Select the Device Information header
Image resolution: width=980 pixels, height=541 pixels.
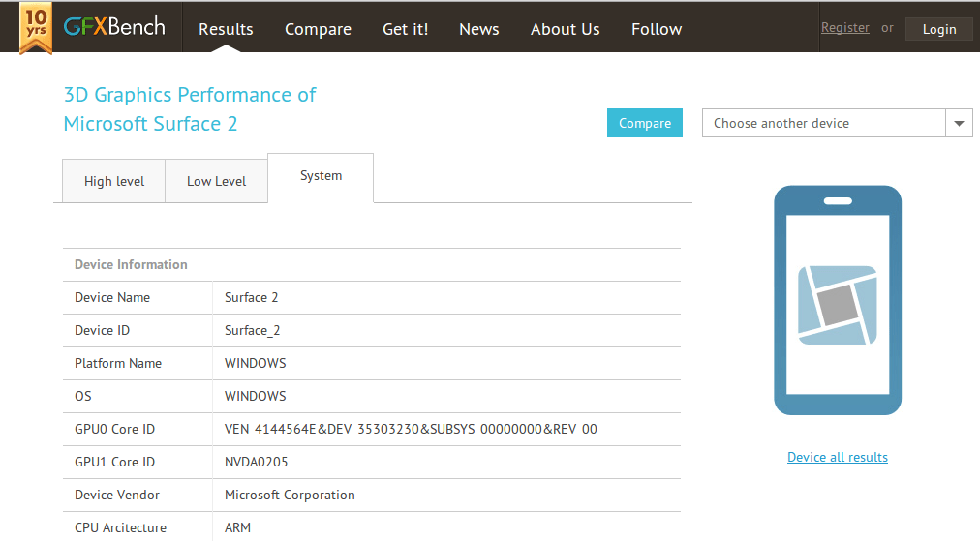pyautogui.click(x=131, y=264)
